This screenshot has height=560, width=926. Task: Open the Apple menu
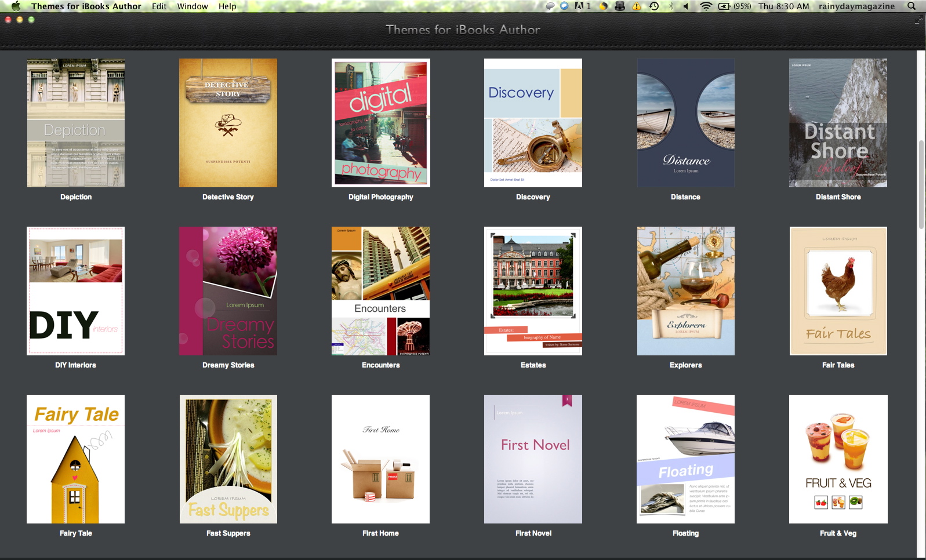[16, 6]
